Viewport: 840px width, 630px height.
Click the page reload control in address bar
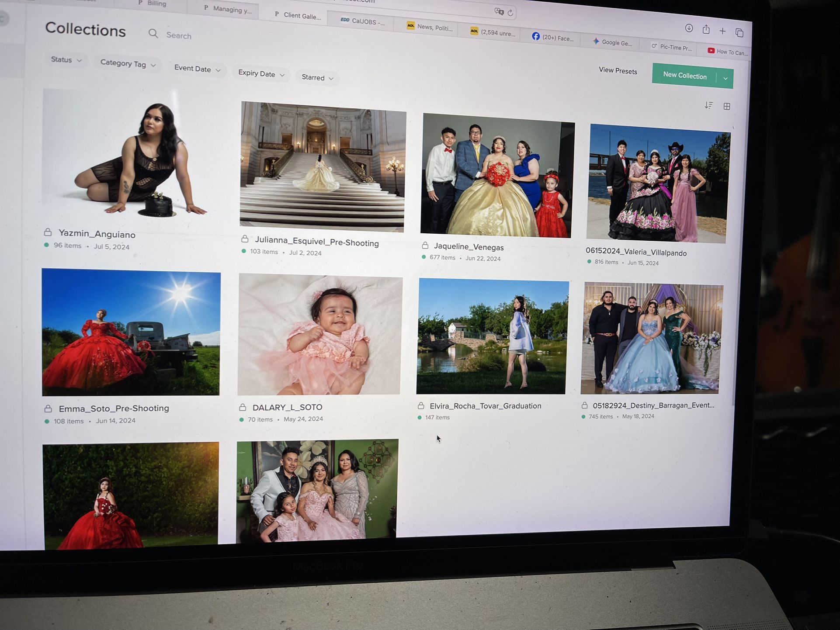(510, 12)
